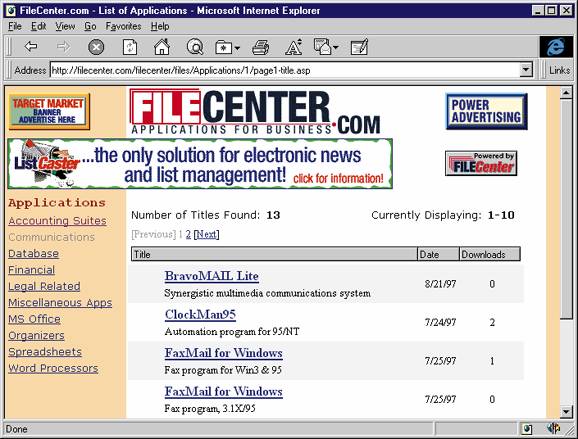This screenshot has height=439, width=578.
Task: Click the Internet Explorer logo icon
Action: [556, 47]
